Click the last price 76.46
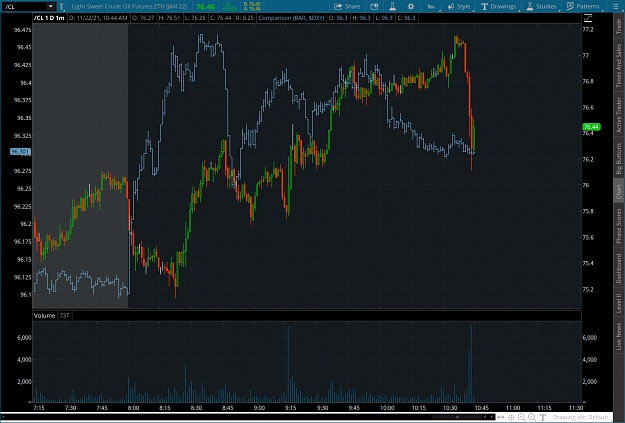The width and height of the screenshot is (625, 423). tap(205, 6)
